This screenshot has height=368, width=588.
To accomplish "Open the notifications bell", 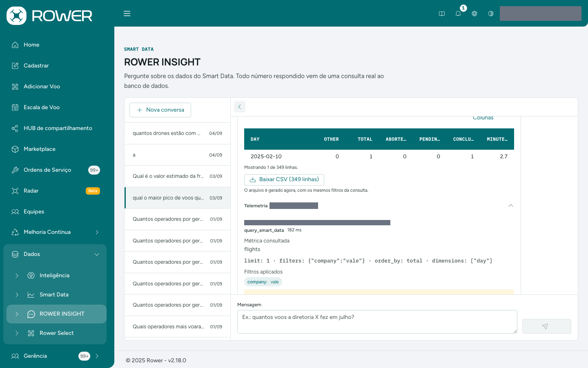I will [458, 13].
